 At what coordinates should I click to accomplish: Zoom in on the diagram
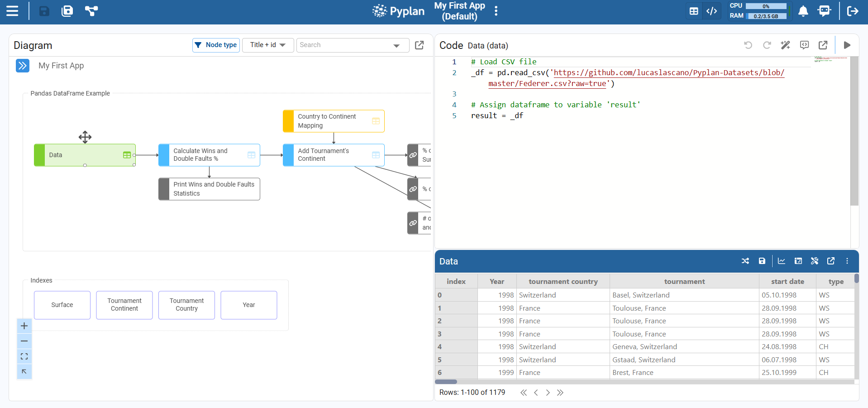tap(24, 326)
